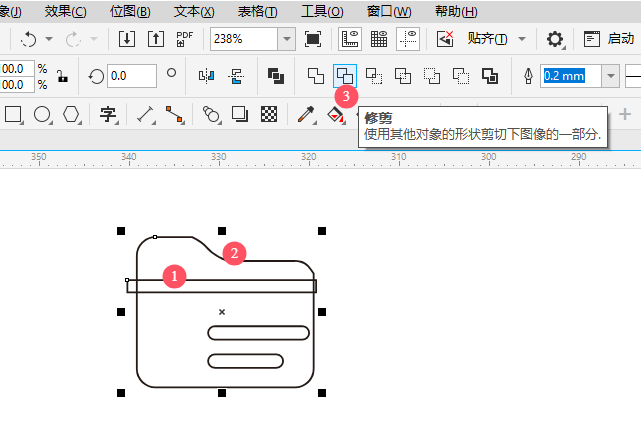Select the Polygon tool
The image size is (641, 440).
click(x=72, y=114)
